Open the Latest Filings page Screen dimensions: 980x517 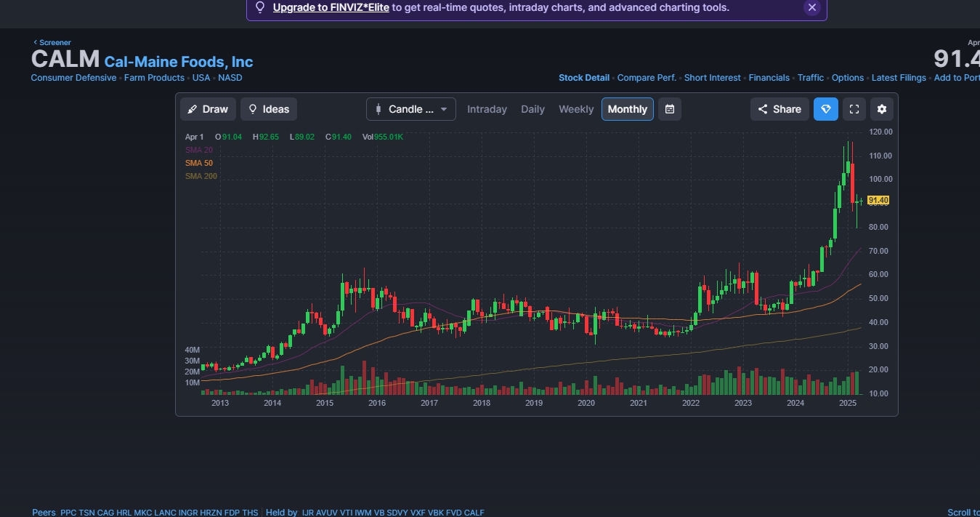point(899,78)
